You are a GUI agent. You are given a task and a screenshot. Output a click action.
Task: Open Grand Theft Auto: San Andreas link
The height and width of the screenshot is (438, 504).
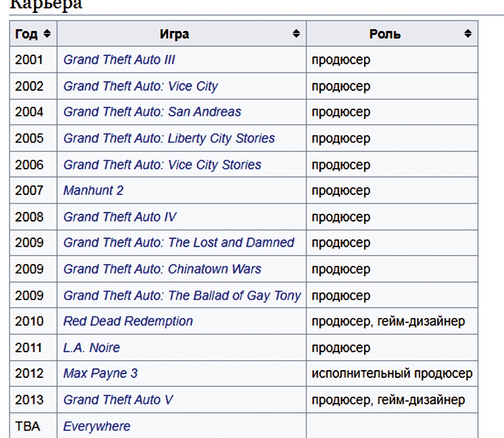tap(152, 112)
